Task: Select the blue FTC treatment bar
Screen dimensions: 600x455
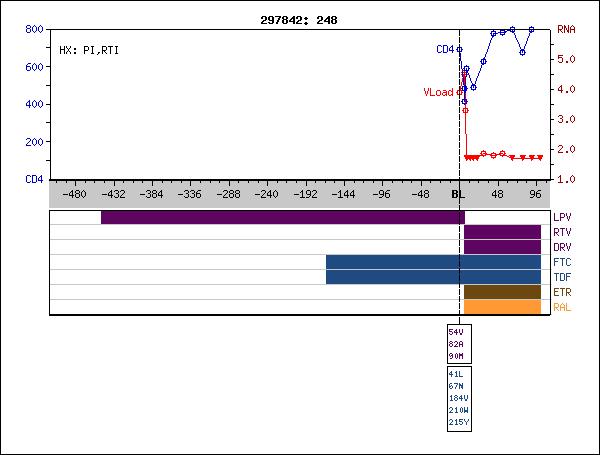Action: [433, 262]
